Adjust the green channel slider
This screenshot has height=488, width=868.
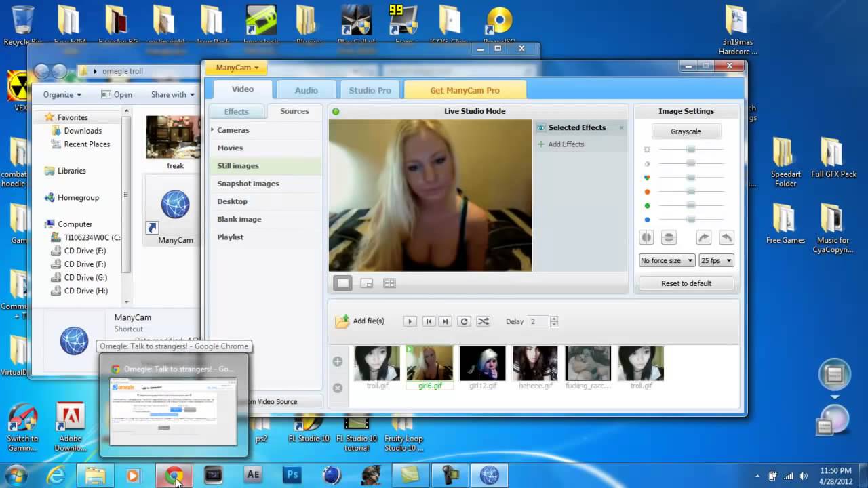coord(690,205)
